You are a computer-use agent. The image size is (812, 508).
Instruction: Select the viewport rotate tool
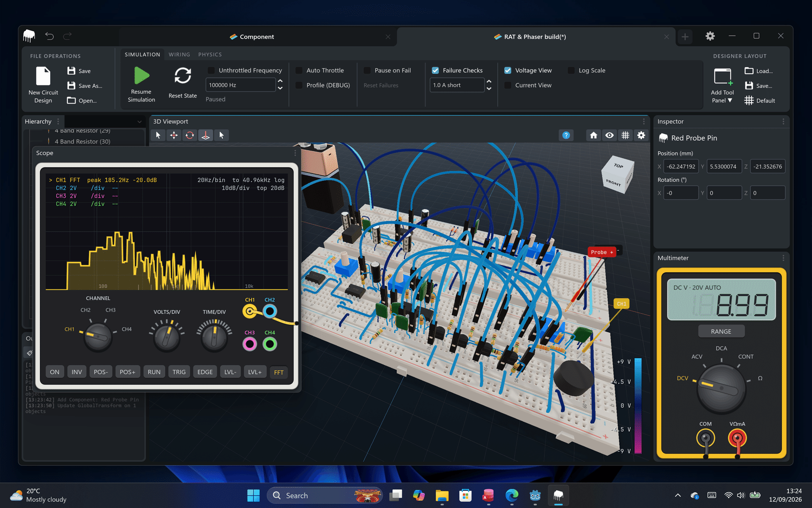pyautogui.click(x=189, y=135)
